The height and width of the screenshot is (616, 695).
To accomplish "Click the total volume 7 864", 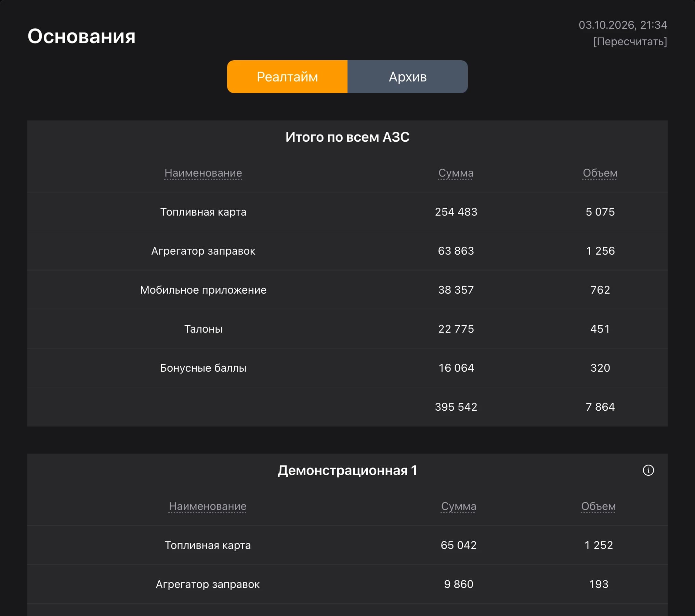I will tap(600, 407).
